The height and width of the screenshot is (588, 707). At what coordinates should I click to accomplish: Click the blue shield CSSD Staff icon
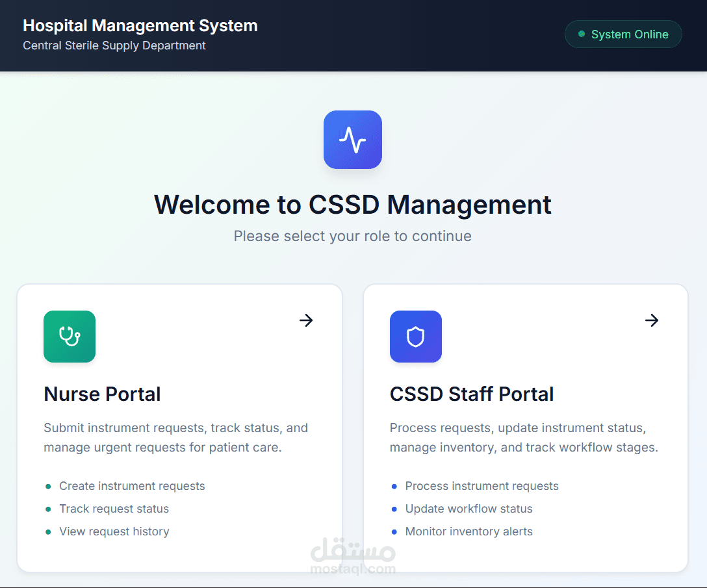[416, 337]
